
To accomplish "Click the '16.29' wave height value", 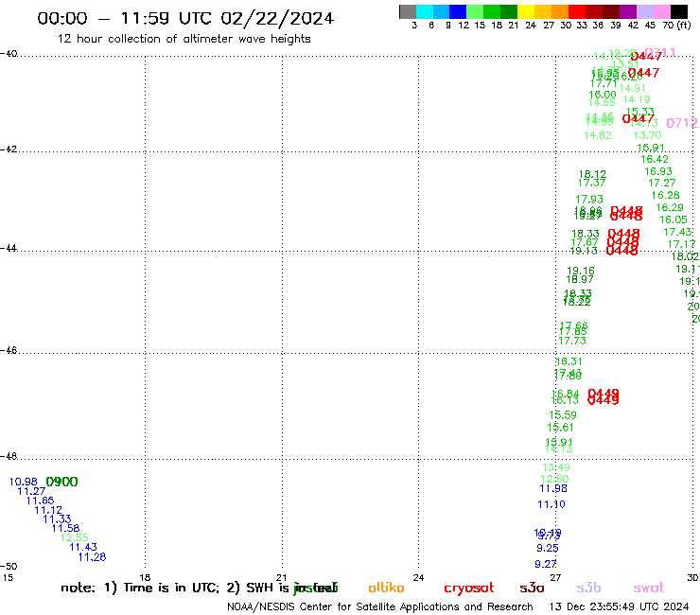I will [669, 207].
